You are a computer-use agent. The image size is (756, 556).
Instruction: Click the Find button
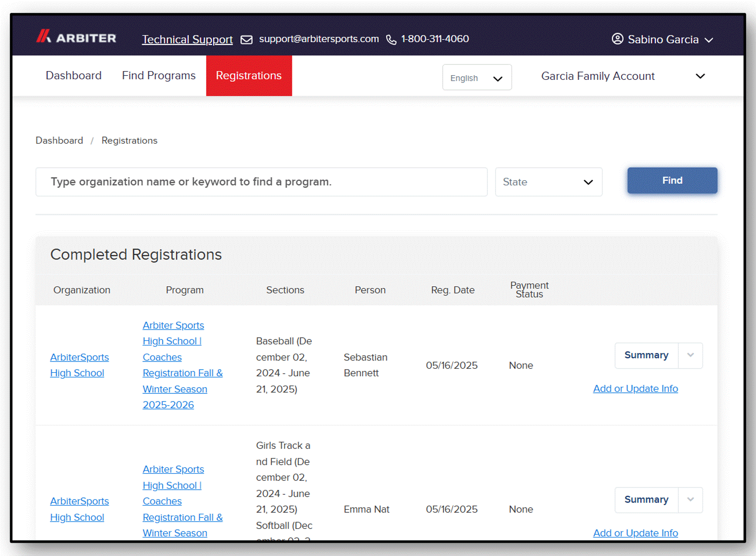tap(672, 181)
